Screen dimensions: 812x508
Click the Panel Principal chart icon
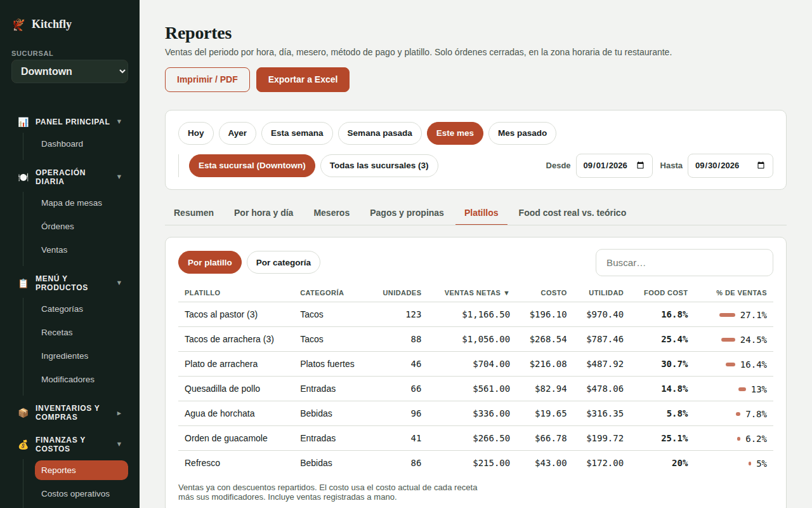click(x=23, y=122)
